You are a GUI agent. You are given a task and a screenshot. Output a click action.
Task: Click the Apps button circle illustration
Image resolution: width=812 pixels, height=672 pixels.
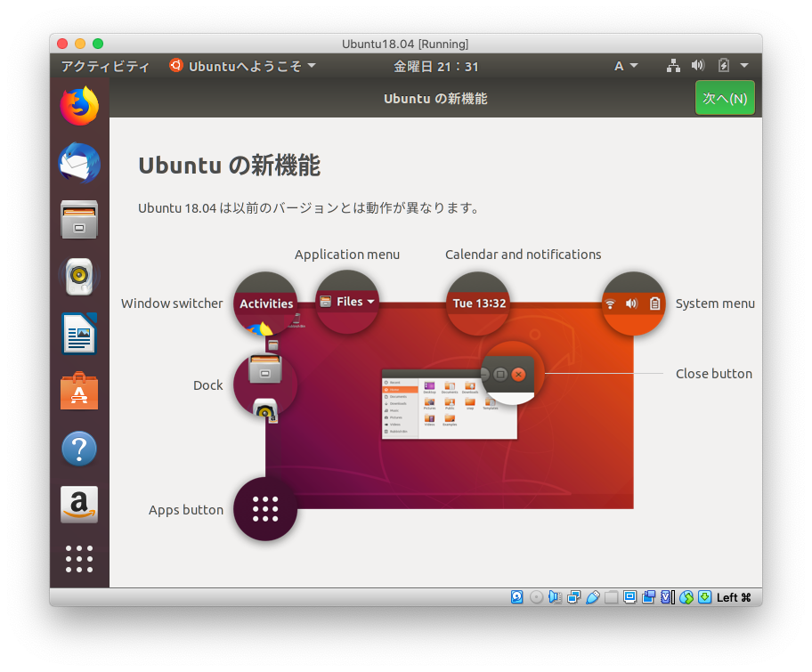[x=265, y=509]
